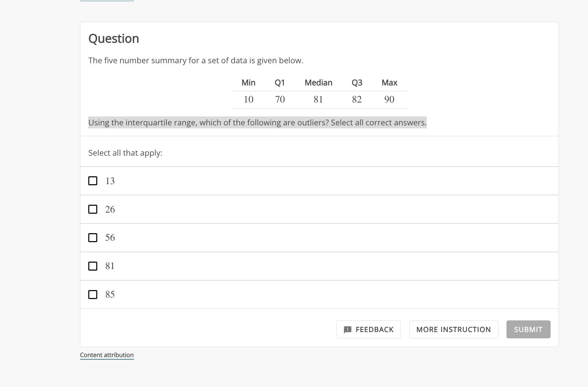588x387 pixels.
Task: Select the Q1 column header
Action: coord(280,83)
